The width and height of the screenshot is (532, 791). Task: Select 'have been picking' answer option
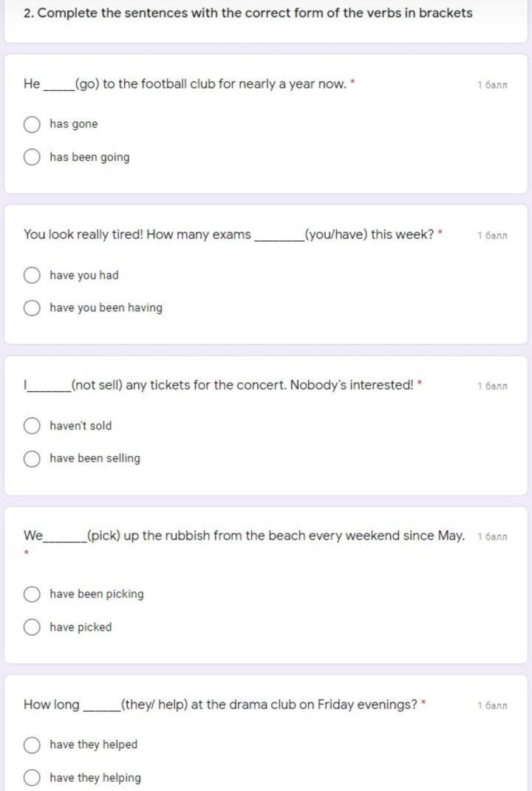click(x=32, y=594)
